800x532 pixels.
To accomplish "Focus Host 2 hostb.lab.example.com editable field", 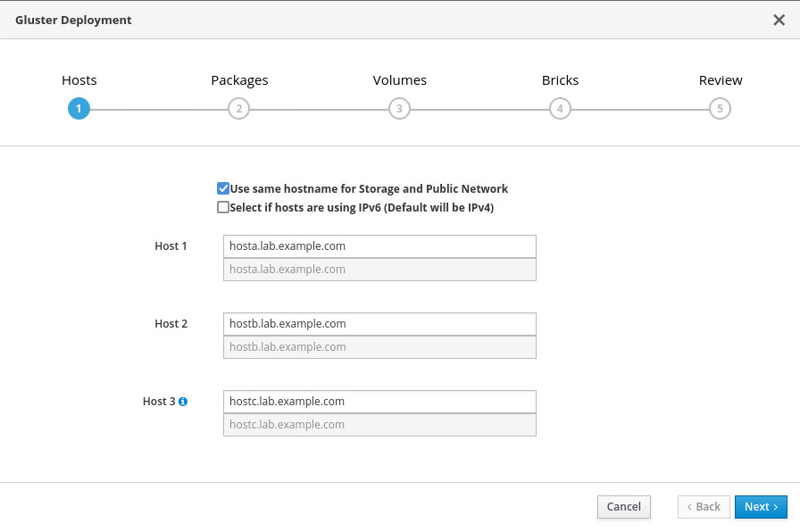I will coord(379,324).
